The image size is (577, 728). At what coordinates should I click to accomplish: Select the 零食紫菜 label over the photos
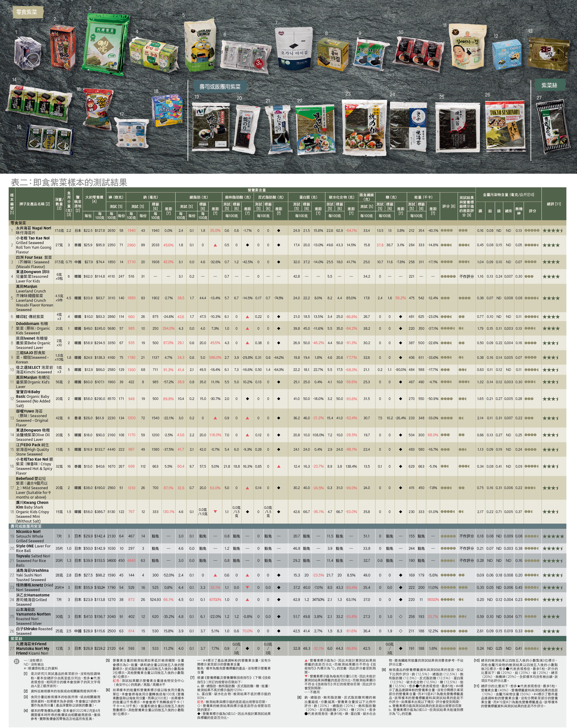pos(27,12)
